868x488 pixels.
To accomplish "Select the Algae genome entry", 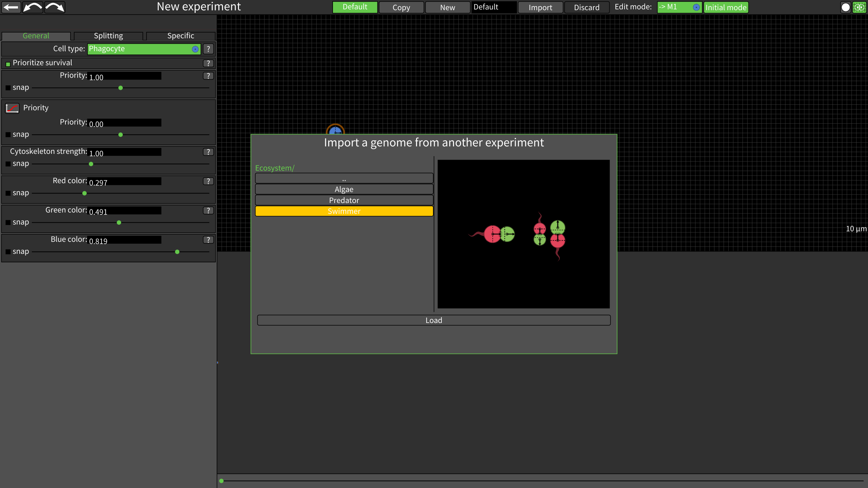I will tap(344, 189).
